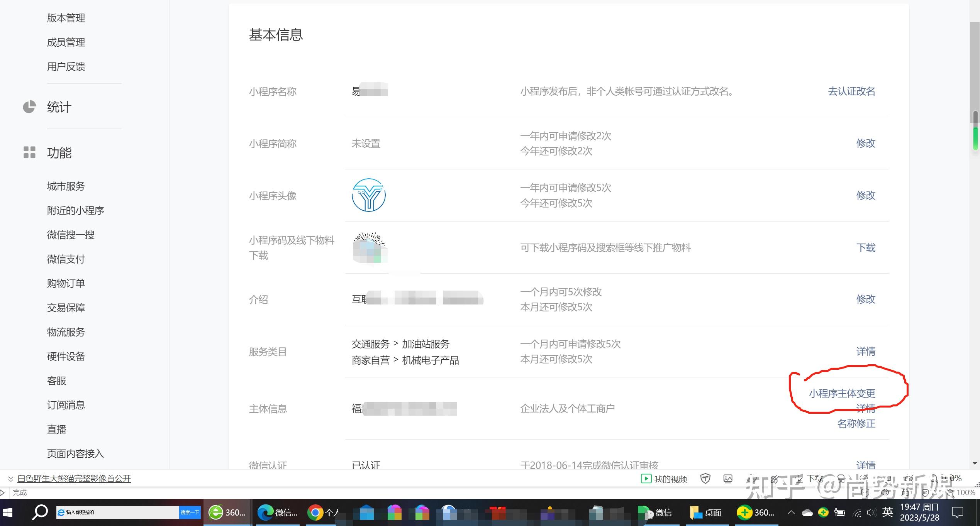Click the mini program avatar logo

pyautogui.click(x=368, y=195)
